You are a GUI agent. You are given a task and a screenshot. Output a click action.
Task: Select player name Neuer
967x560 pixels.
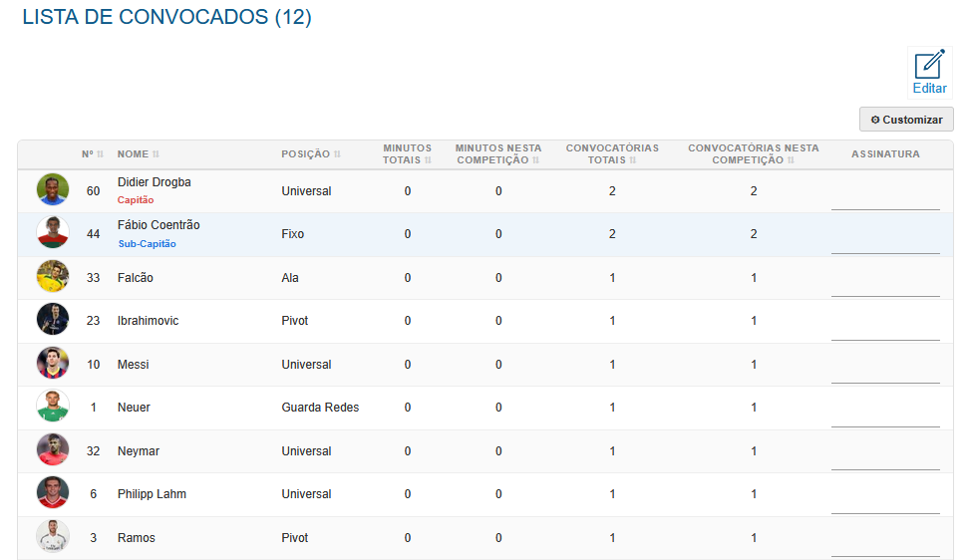click(x=134, y=408)
